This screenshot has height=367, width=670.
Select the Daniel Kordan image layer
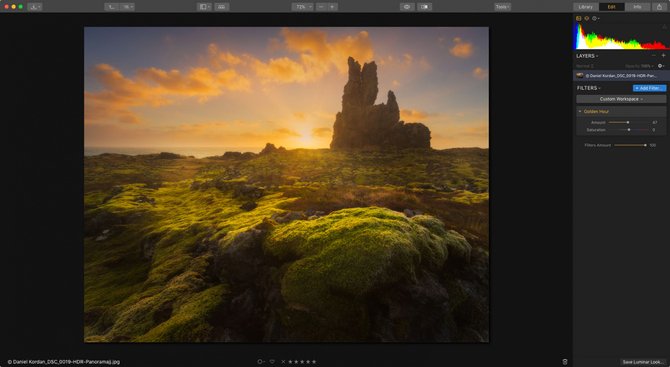pos(621,76)
